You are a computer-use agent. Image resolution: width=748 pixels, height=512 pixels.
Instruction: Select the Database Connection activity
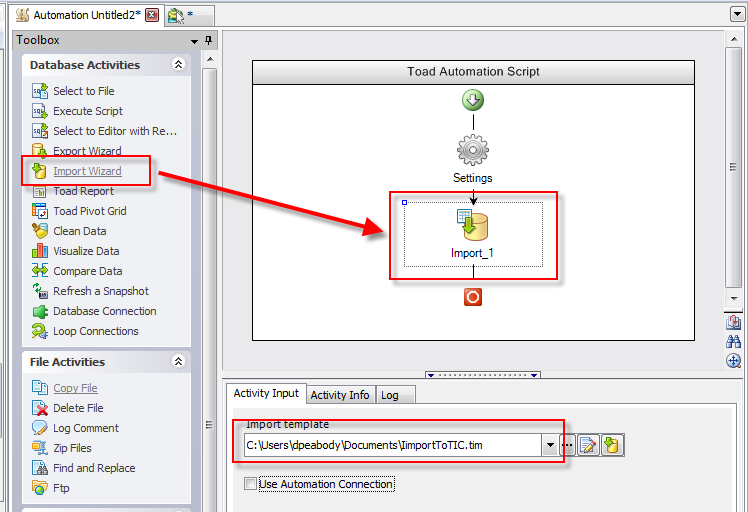tap(94, 311)
